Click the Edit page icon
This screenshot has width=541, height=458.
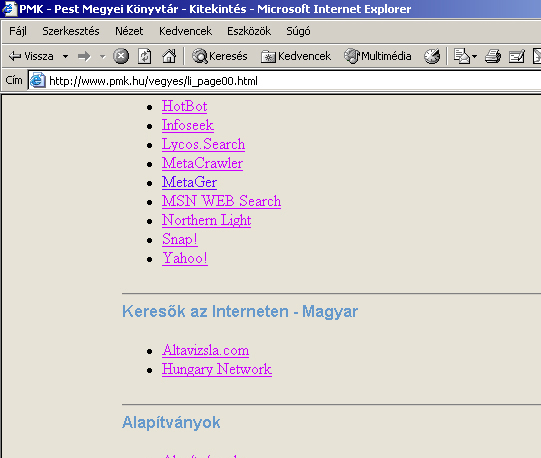tap(517, 56)
